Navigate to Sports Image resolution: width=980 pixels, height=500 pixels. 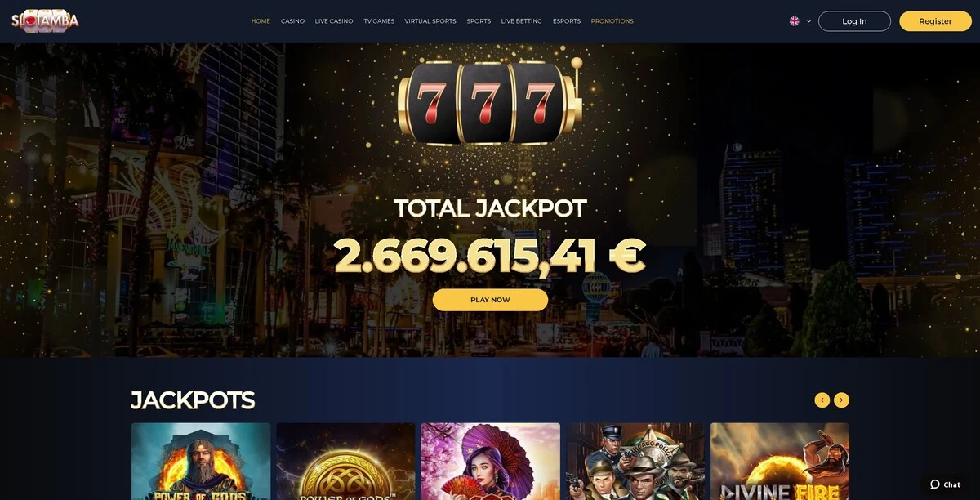pyautogui.click(x=479, y=21)
